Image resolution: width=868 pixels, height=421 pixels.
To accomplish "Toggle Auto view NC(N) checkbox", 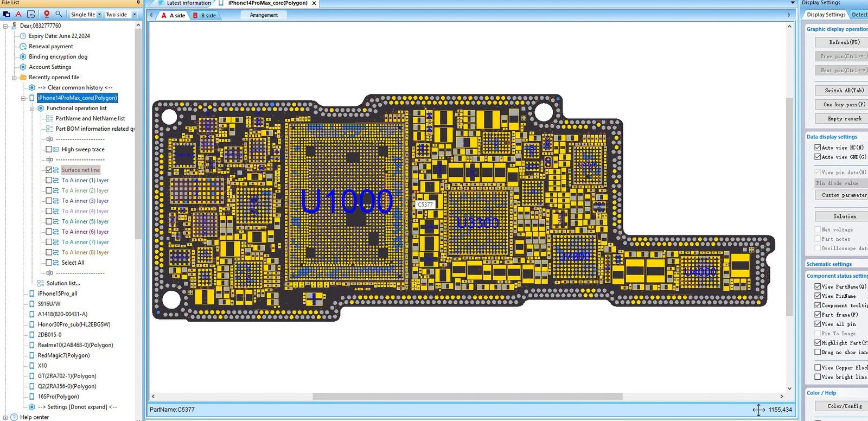I will pos(818,148).
